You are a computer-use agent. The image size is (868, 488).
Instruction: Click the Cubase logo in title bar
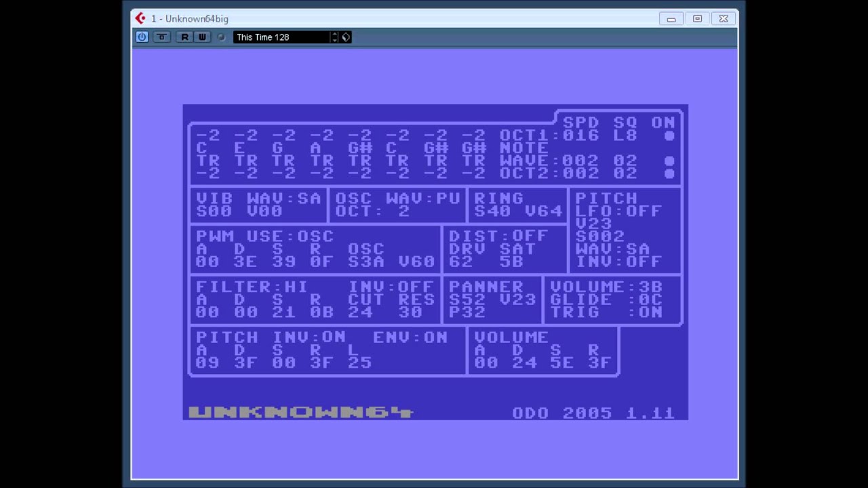click(140, 18)
